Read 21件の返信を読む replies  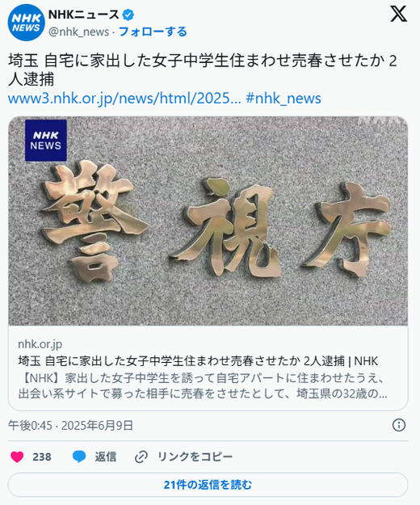tap(208, 485)
